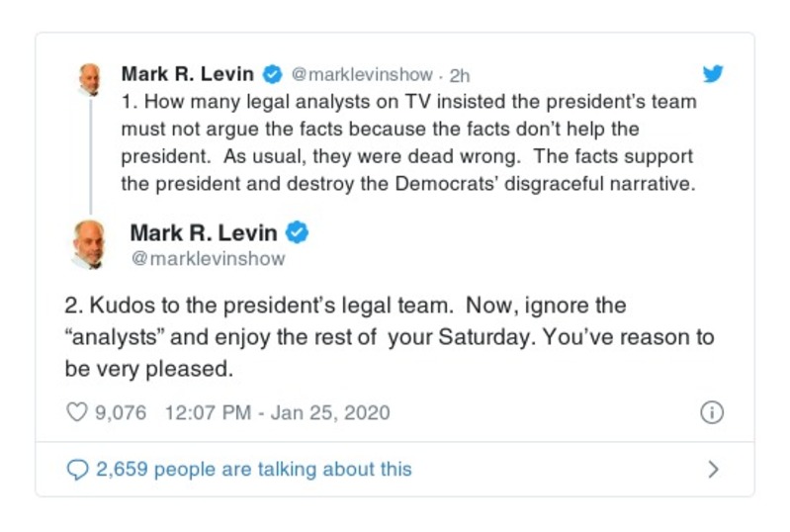Screen dimensions: 790x532
Task: Open the larger Mark R. Levin avatar
Action: (x=90, y=243)
